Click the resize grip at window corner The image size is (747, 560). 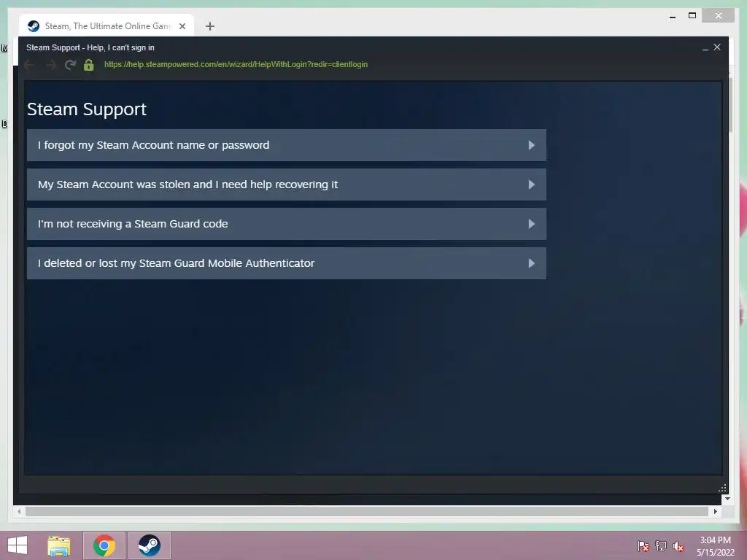[722, 488]
